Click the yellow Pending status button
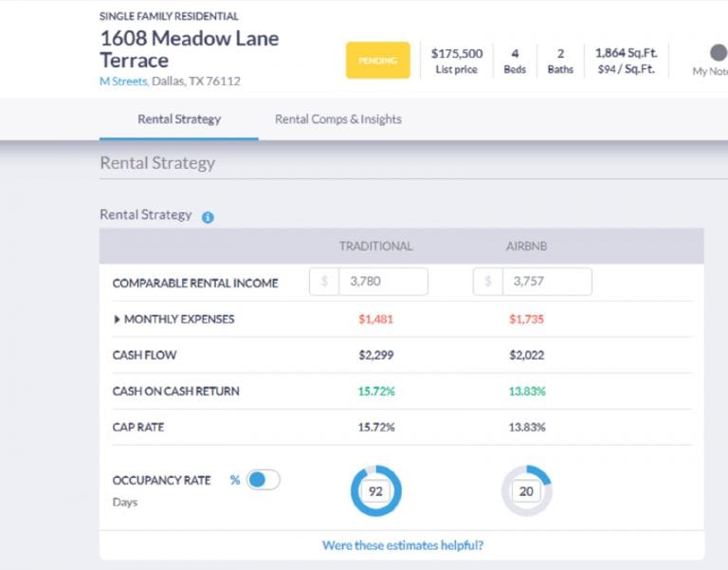 click(x=377, y=61)
